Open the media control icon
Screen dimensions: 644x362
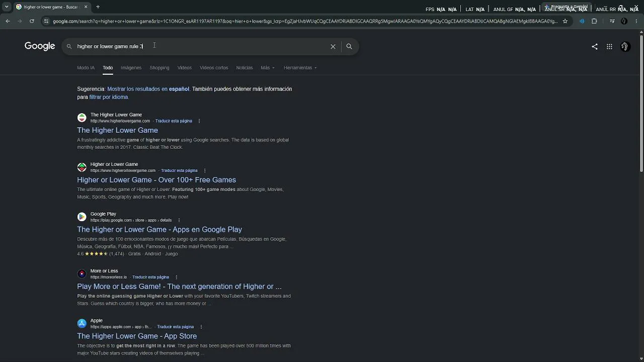point(612,21)
